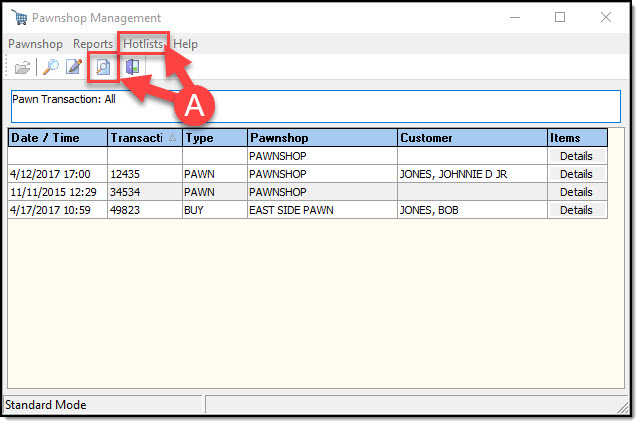
Task: Sort by the Date / Time column header
Action: point(57,138)
